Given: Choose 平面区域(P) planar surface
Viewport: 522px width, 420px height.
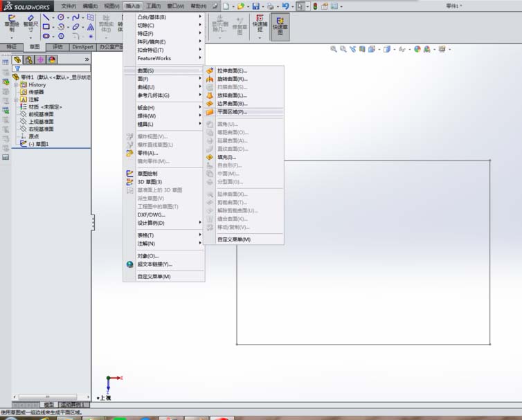Looking at the screenshot, I should coord(244,112).
